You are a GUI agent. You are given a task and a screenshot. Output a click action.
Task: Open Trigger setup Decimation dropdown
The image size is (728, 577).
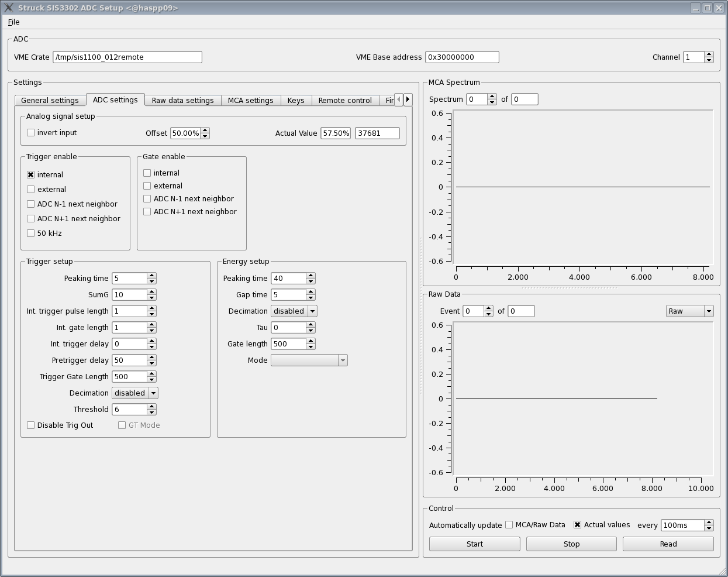point(135,393)
